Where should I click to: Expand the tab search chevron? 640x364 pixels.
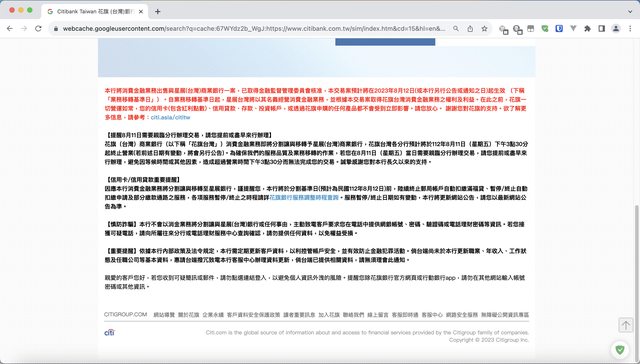(630, 11)
